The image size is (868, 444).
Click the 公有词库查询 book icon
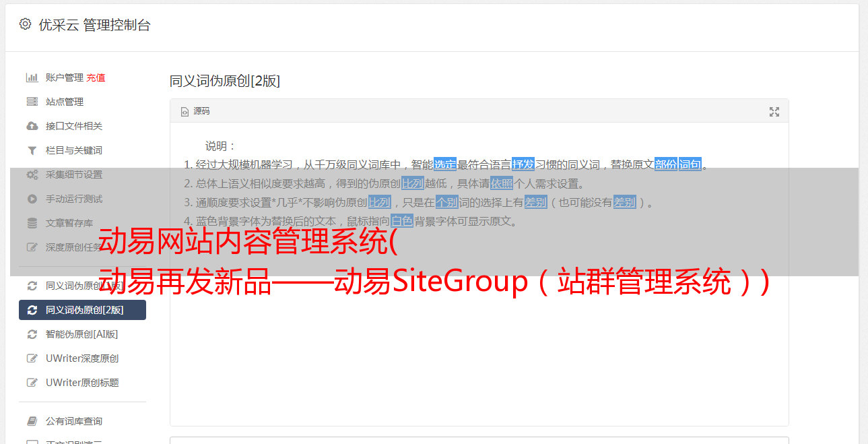(32, 421)
